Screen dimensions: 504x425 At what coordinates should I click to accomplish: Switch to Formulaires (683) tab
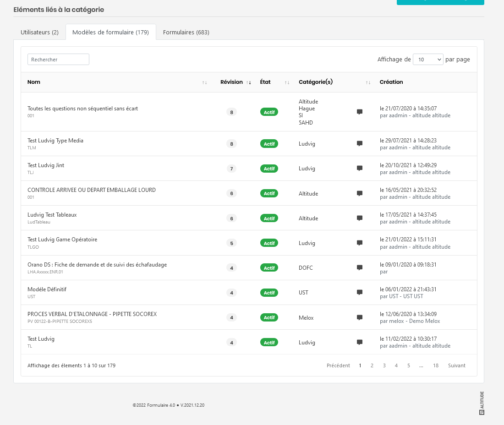point(186,33)
